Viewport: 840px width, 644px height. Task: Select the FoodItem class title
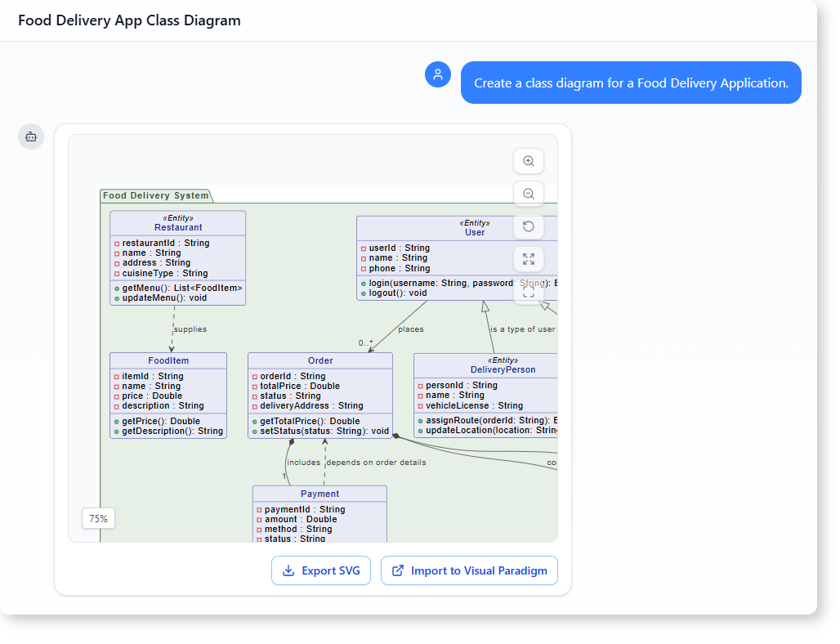168,360
